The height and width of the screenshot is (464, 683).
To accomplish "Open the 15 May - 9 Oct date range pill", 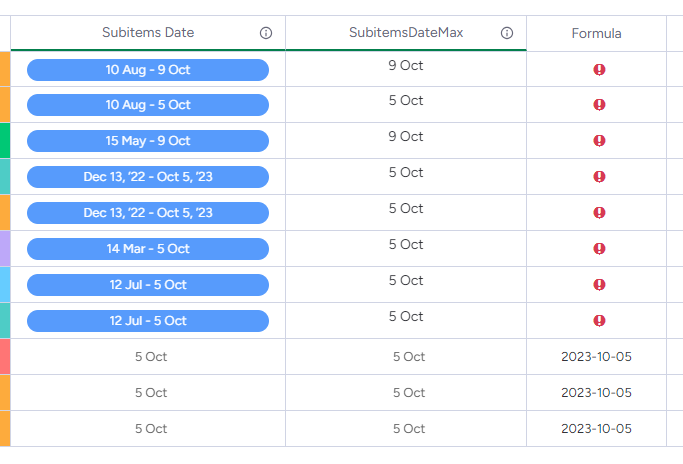I will pyautogui.click(x=148, y=141).
